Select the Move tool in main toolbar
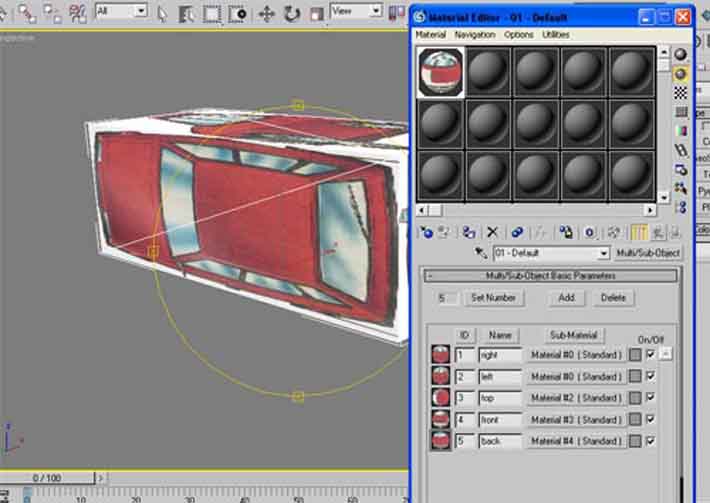This screenshot has width=710, height=503. (266, 13)
